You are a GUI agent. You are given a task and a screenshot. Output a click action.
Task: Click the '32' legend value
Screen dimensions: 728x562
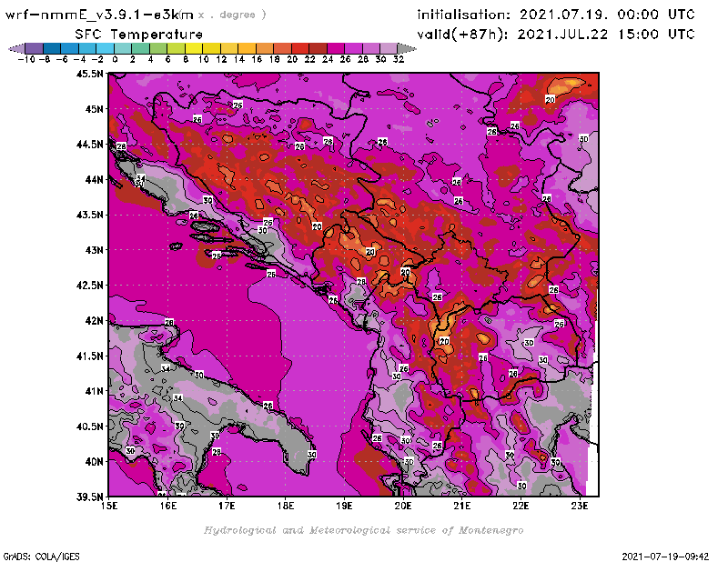pyautogui.click(x=399, y=60)
